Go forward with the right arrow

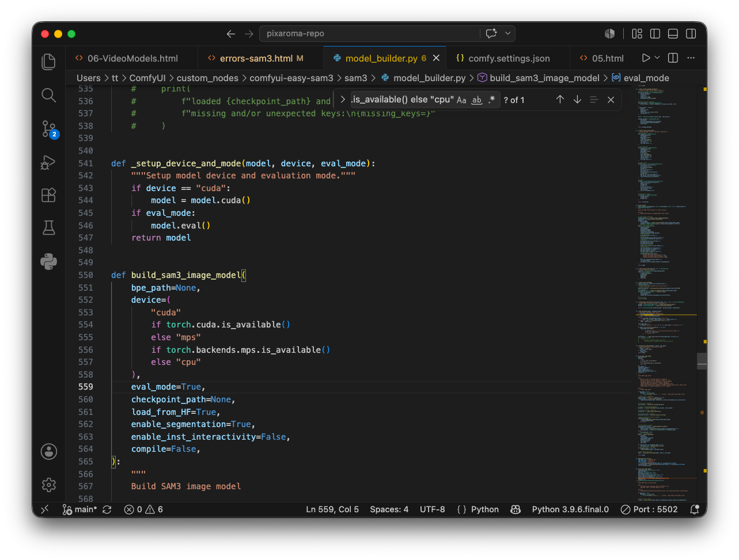tap(249, 34)
